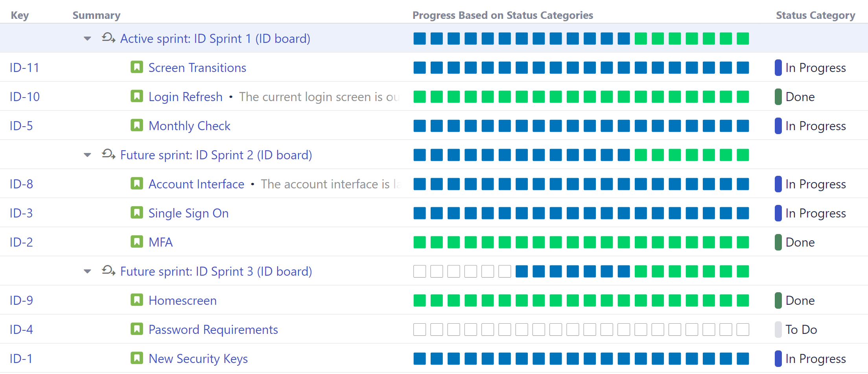
Task: Click the Status Category column header
Action: (x=815, y=15)
